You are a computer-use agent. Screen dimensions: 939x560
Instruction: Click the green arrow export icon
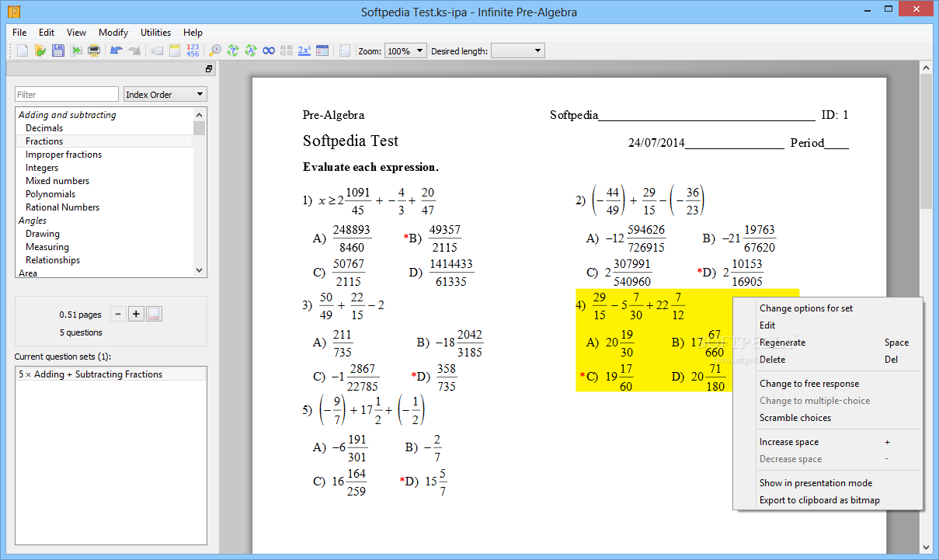tap(76, 50)
